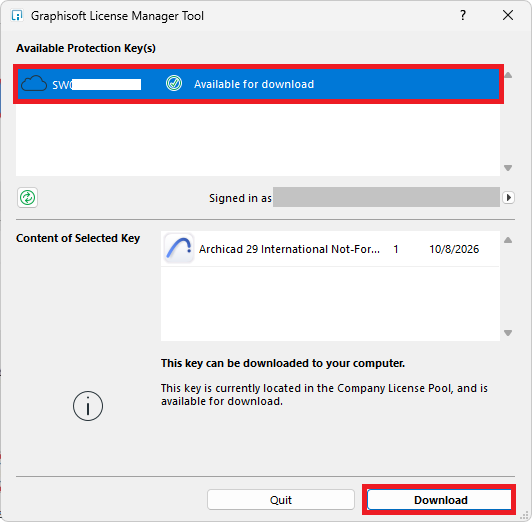Click the Quit button

[x=281, y=499]
